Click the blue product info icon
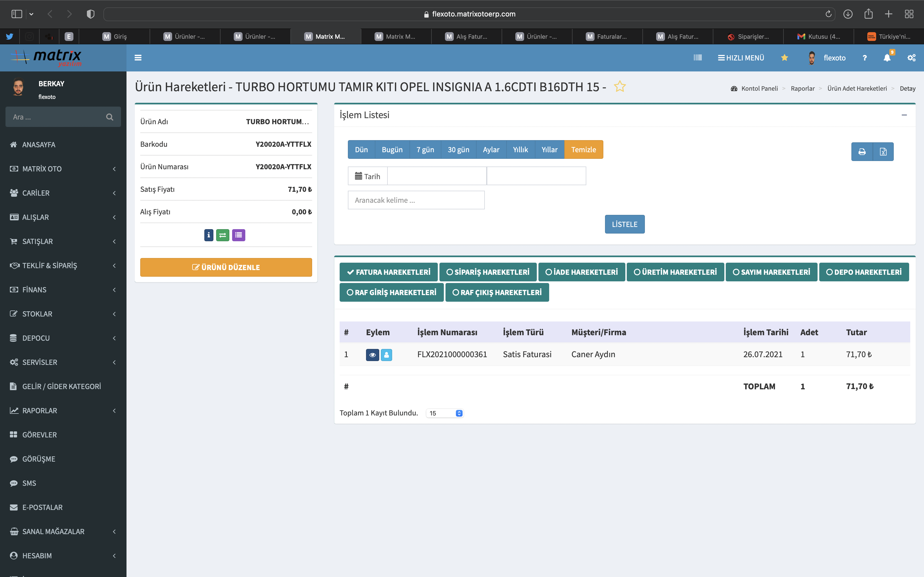This screenshot has height=577, width=924. 208,235
